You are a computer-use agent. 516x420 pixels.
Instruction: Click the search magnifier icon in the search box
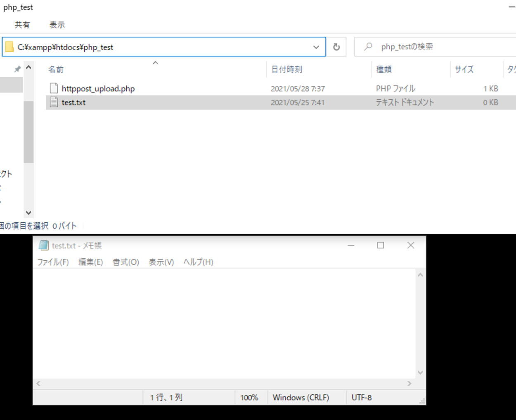tap(367, 47)
